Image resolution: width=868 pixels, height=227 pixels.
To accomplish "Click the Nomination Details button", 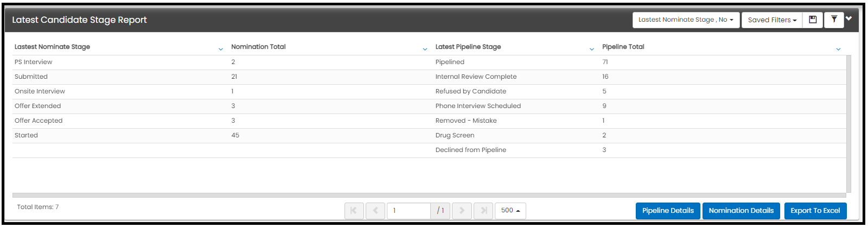I will click(x=741, y=211).
